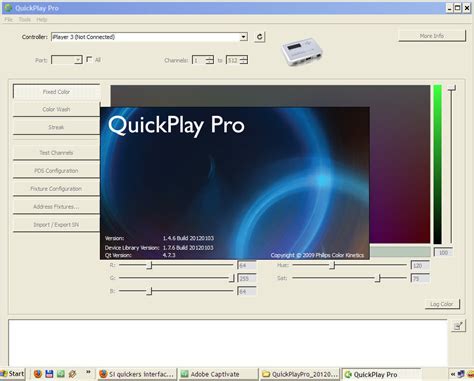This screenshot has width=474, height=381.
Task: Click the vertical brightness slider handle
Action: point(451,88)
